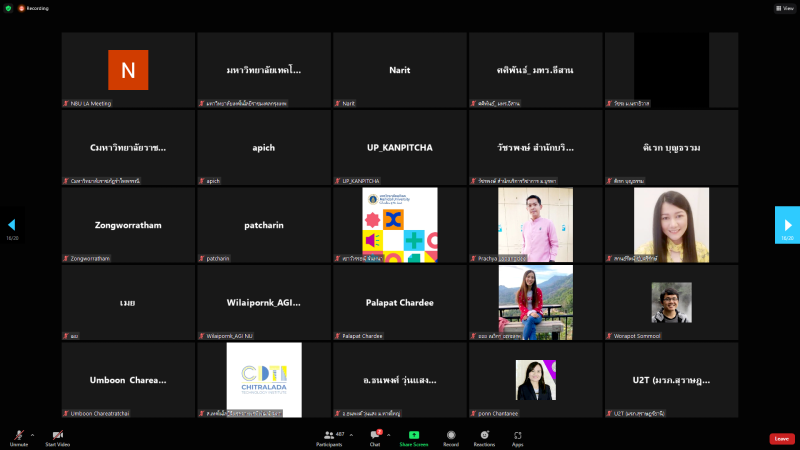Screen dimensions: 800x450
Task: Expand audio options arrow beside Unmute
Action: (32, 435)
